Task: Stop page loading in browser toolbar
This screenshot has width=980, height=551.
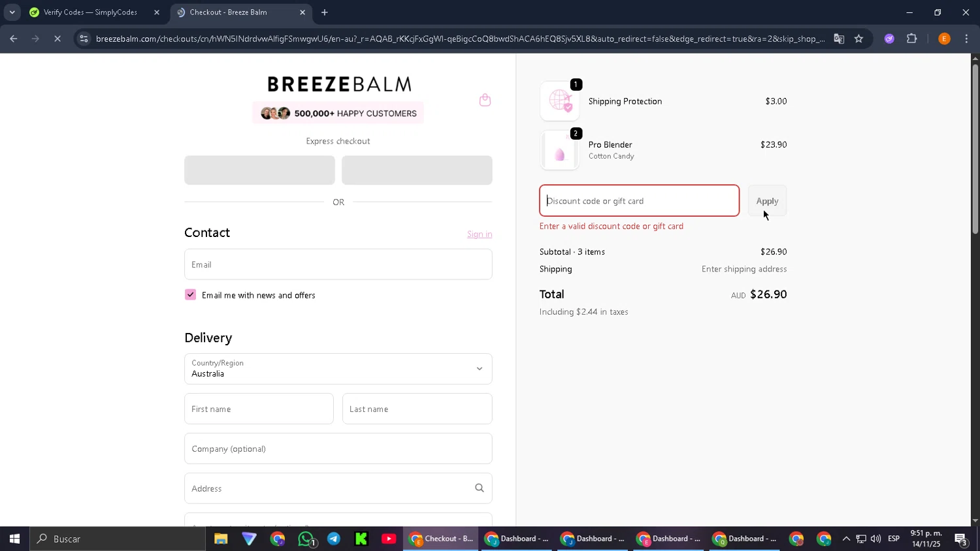Action: pos(57,39)
